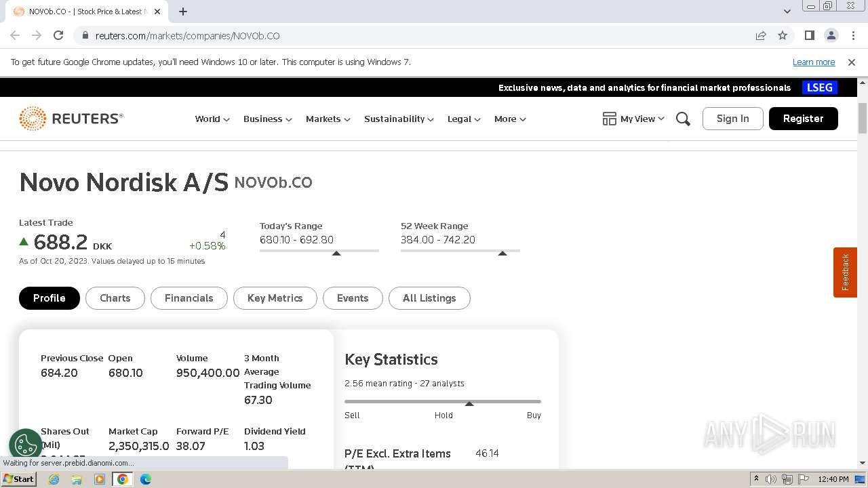
Task: Expand the My View dropdown
Action: pos(642,119)
